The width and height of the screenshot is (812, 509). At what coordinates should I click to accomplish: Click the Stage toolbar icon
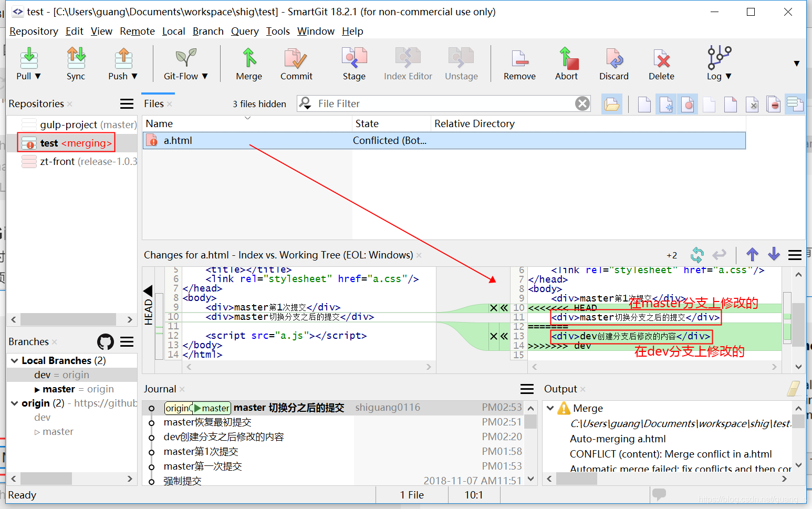point(354,58)
